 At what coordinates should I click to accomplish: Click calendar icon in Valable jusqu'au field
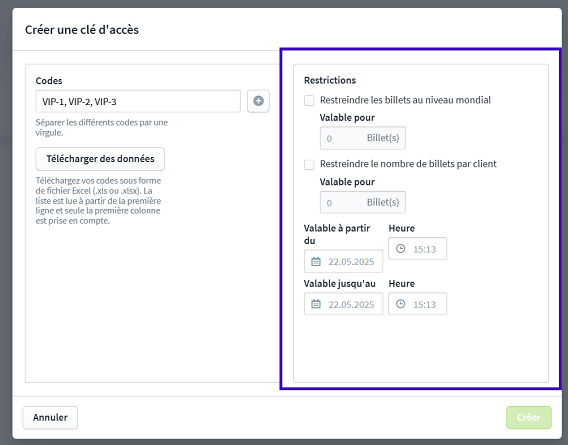point(316,304)
